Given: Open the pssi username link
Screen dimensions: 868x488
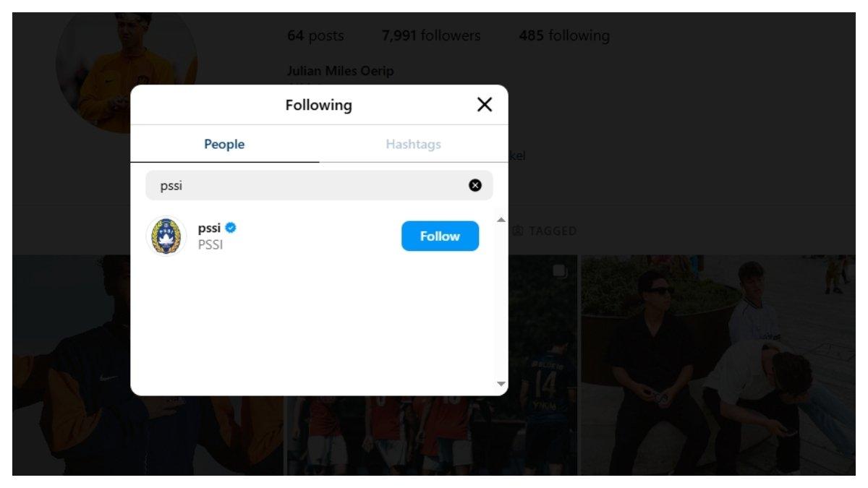Looking at the screenshot, I should (209, 228).
